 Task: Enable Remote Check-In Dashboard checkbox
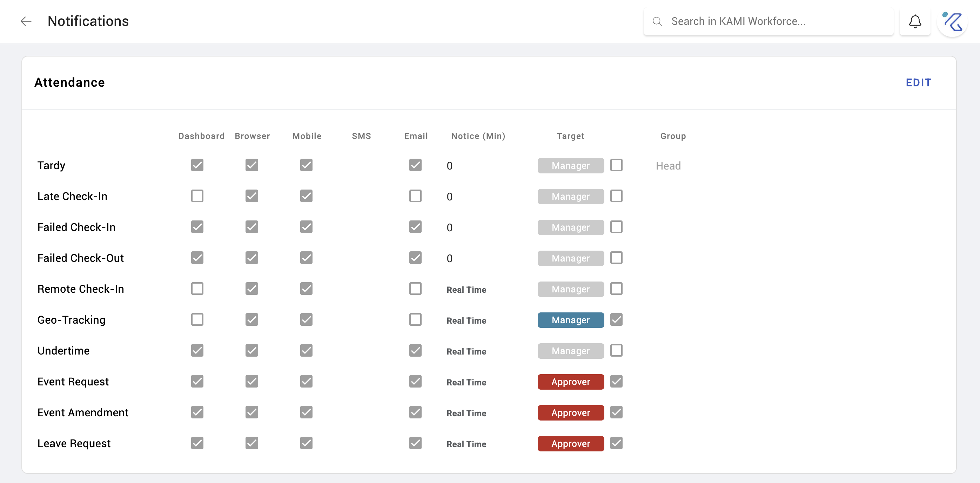[197, 289]
